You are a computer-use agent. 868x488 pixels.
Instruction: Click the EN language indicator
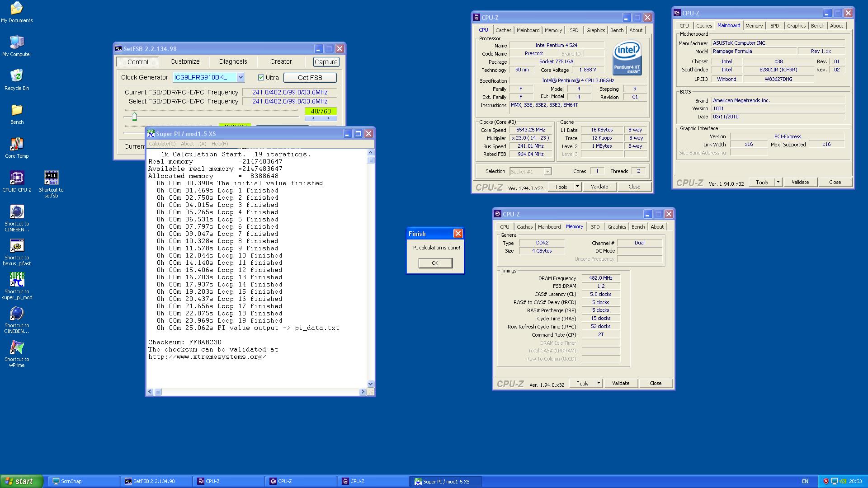pos(805,481)
